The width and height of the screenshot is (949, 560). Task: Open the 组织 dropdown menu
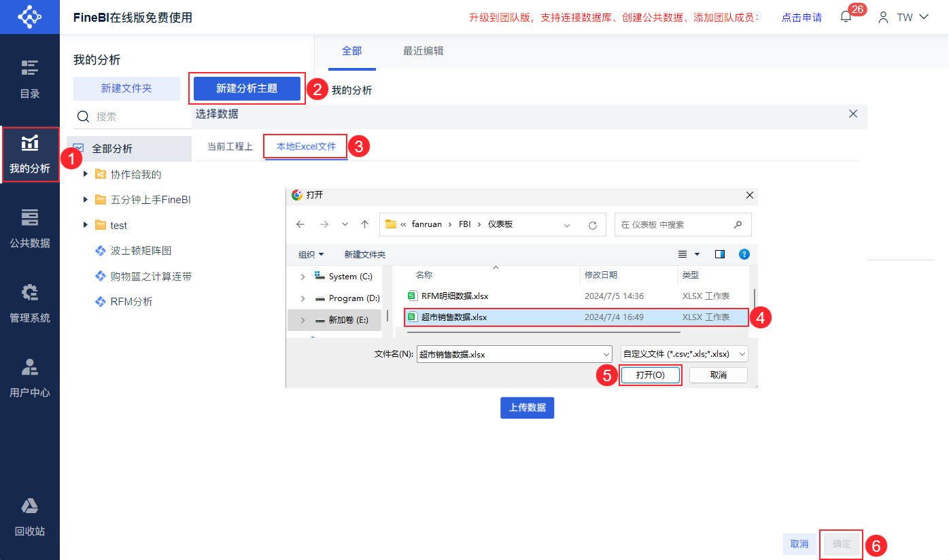coord(311,254)
